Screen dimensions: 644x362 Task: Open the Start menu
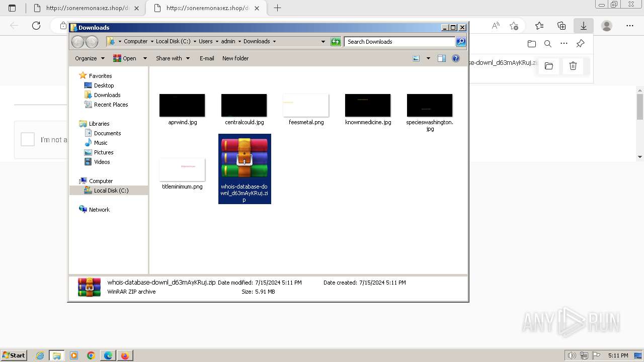click(x=14, y=355)
